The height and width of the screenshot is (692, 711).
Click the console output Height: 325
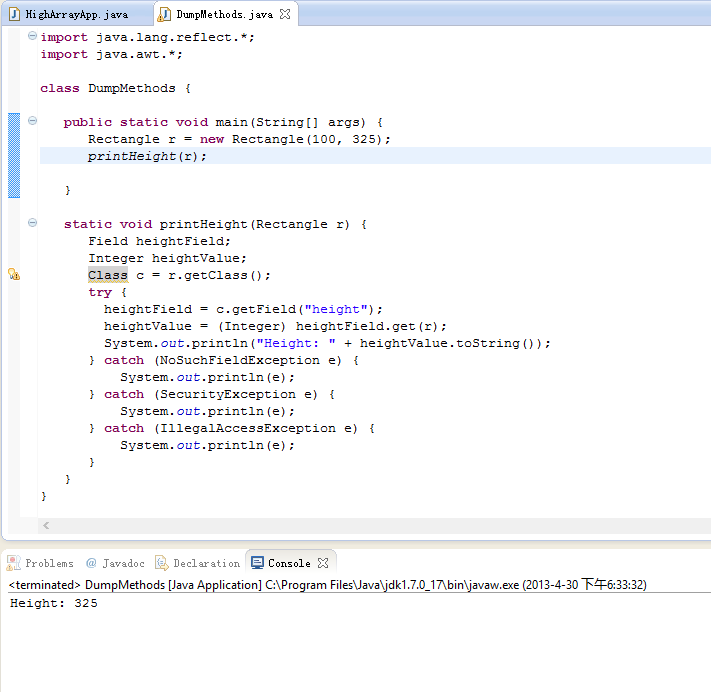click(54, 603)
